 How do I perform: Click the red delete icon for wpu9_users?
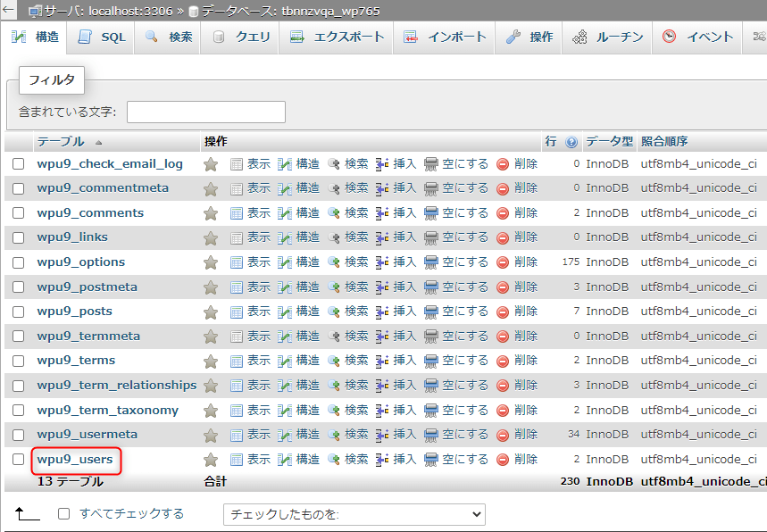click(503, 460)
